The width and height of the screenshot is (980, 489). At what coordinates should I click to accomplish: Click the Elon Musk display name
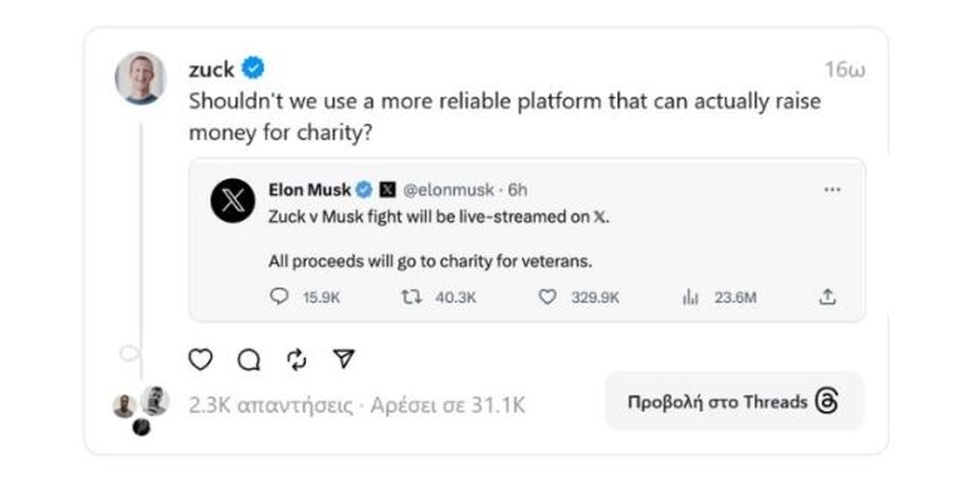(310, 190)
